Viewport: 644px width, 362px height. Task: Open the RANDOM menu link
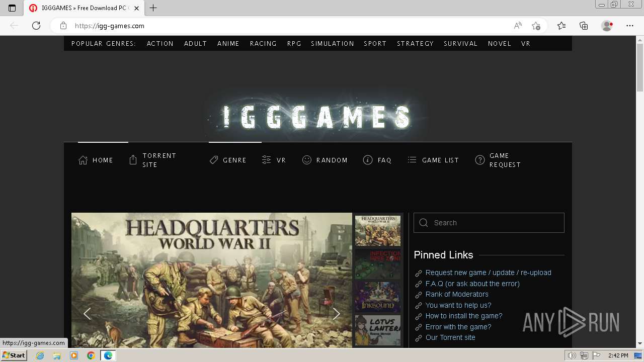coord(332,160)
